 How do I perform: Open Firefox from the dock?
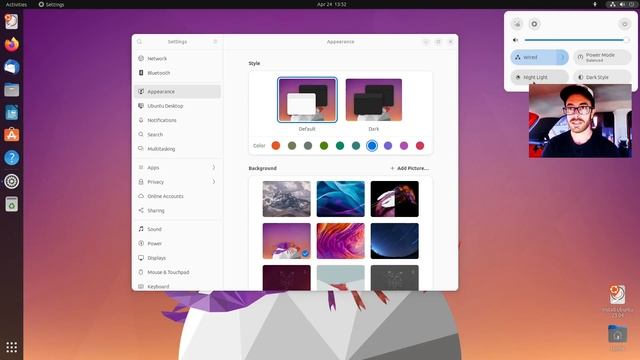pos(11,44)
